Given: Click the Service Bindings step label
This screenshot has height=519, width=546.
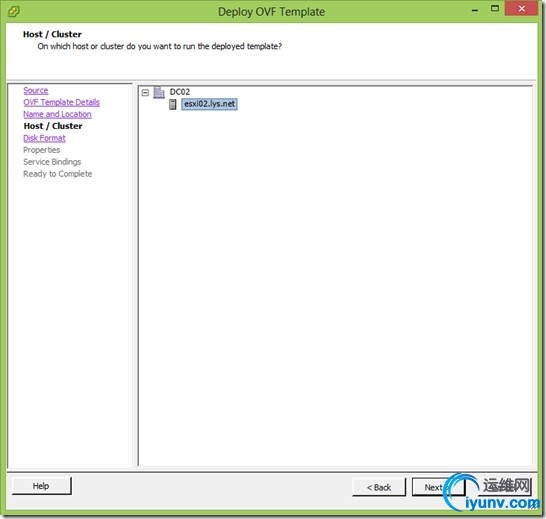Looking at the screenshot, I should click(52, 162).
